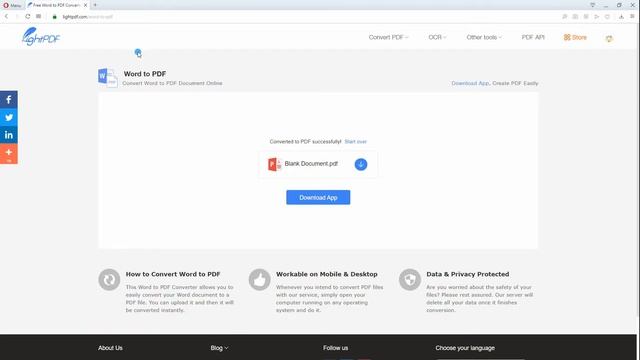Reload the page with the refresh icon
The height and width of the screenshot is (360, 640).
point(27,17)
